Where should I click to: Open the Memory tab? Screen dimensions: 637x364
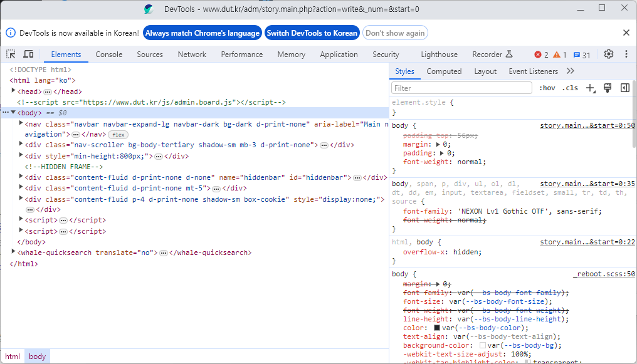tap(292, 55)
